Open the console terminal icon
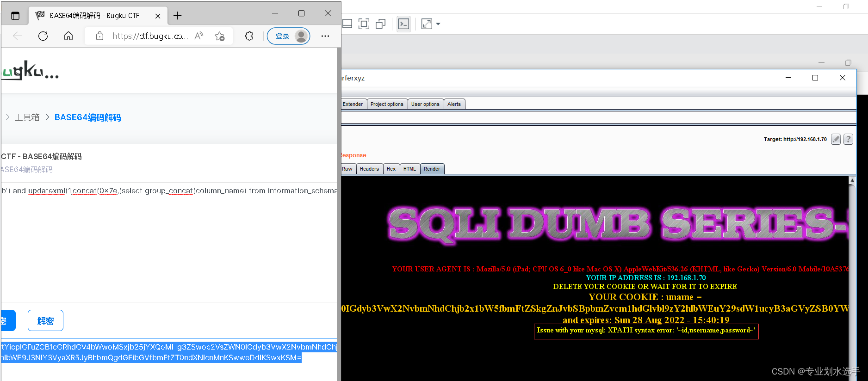 coord(404,24)
